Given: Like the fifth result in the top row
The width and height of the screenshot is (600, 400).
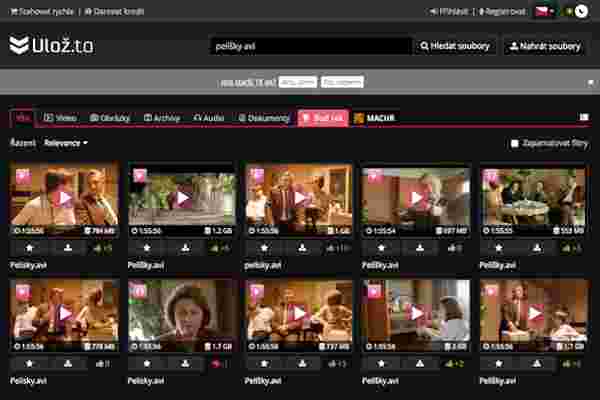Looking at the screenshot, I should pos(572,249).
